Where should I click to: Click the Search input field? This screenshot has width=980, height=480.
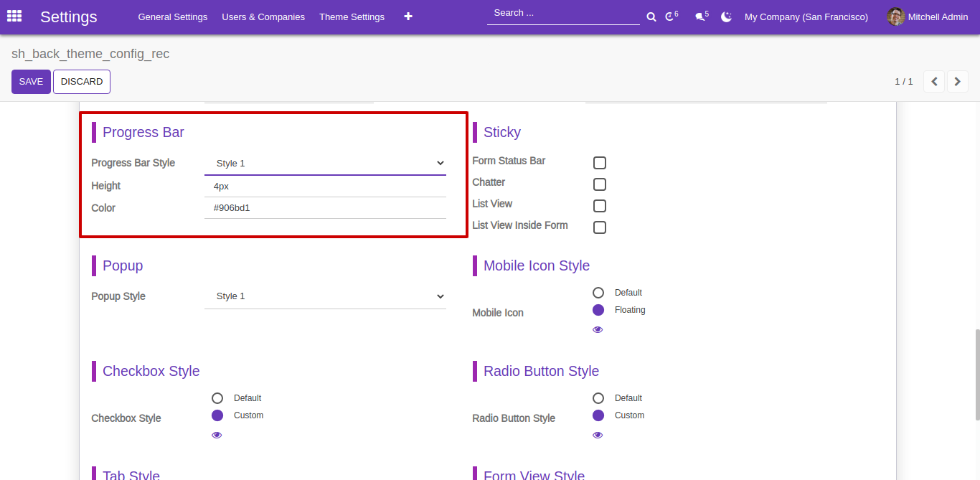click(563, 13)
